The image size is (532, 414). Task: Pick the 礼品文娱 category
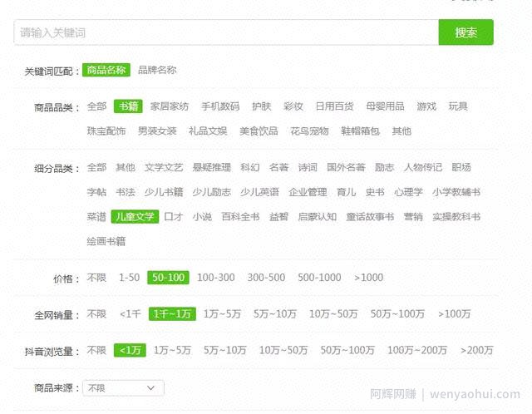pyautogui.click(x=208, y=131)
